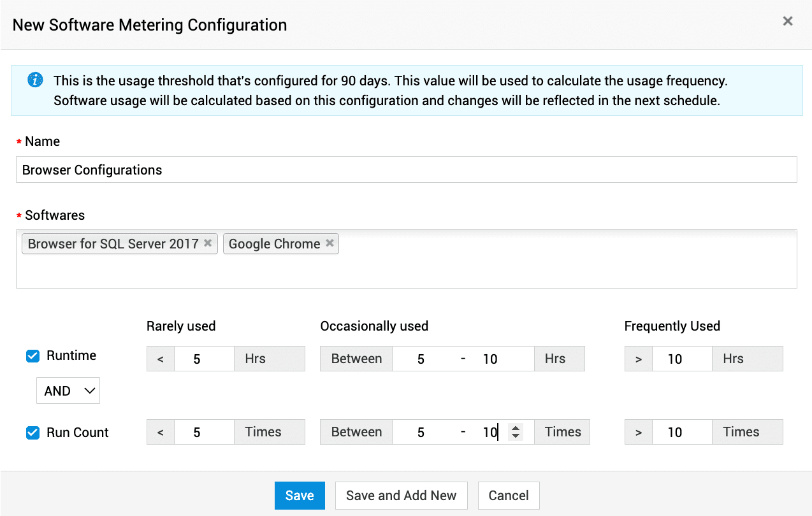Viewport: 812px width, 516px height.
Task: Click Occasionally used Runtime lower bound field
Action: (x=421, y=359)
